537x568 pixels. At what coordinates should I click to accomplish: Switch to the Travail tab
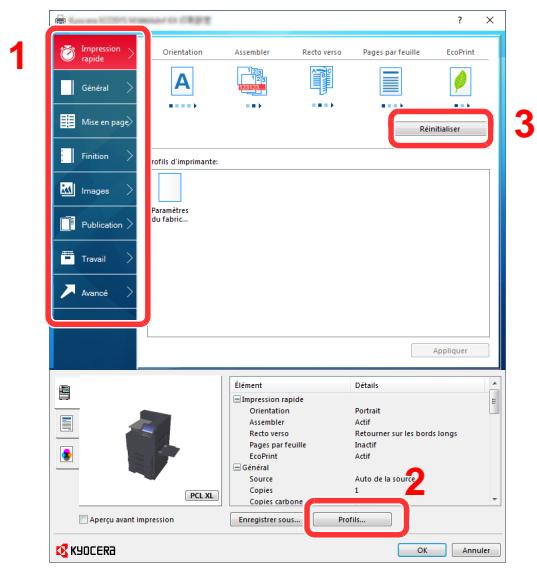click(x=95, y=258)
